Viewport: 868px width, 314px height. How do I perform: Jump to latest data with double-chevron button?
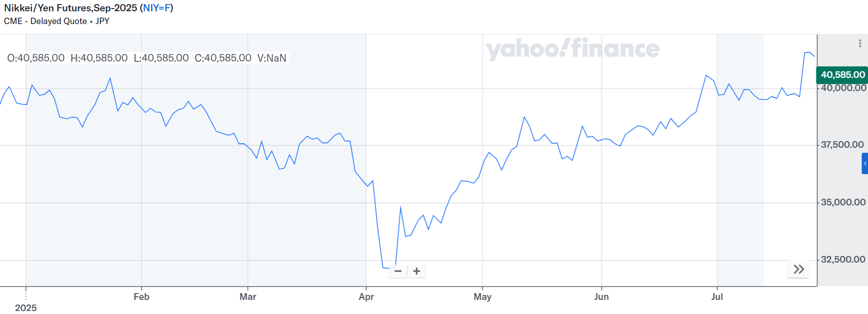(799, 270)
